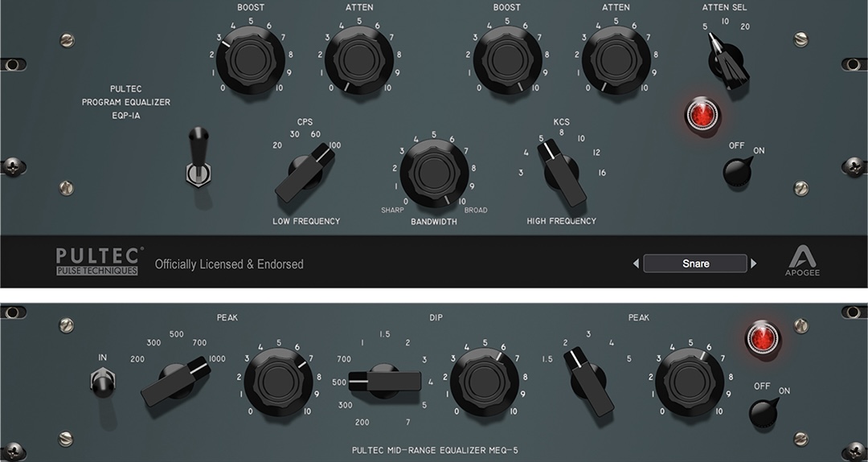
Task: Click the Apogee logo
Action: pyautogui.click(x=802, y=260)
